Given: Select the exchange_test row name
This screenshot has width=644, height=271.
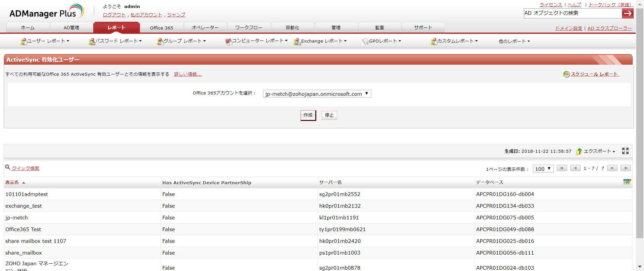Looking at the screenshot, I should coord(23,206).
